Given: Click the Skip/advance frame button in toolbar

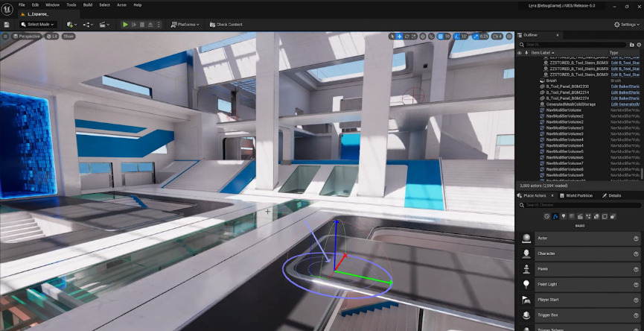Looking at the screenshot, I should click(x=134, y=25).
